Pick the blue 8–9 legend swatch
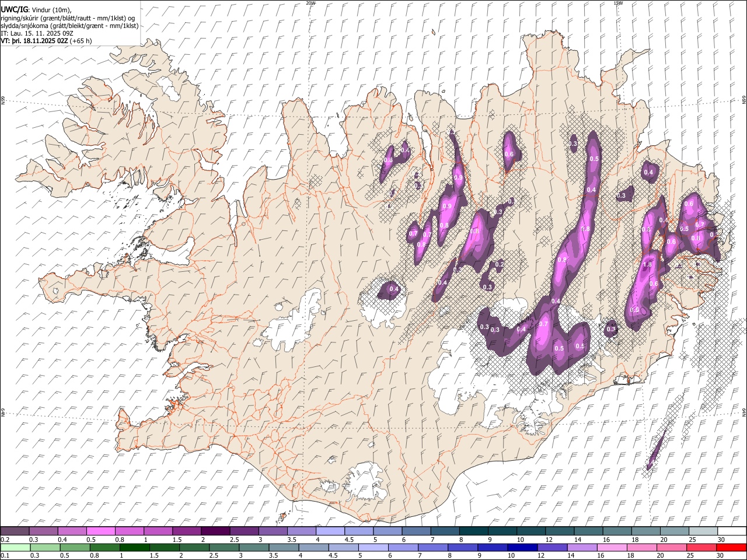The image size is (747, 560). pyautogui.click(x=462, y=547)
